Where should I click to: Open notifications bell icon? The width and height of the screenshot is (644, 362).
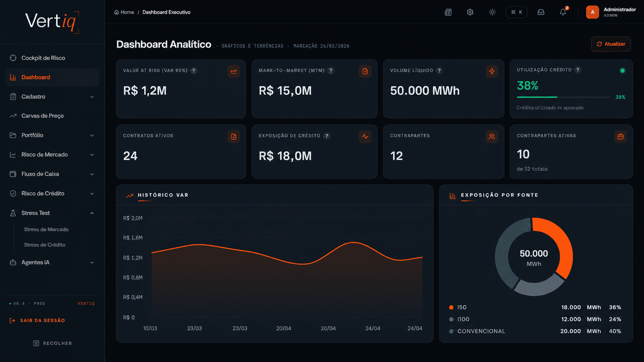click(x=563, y=12)
